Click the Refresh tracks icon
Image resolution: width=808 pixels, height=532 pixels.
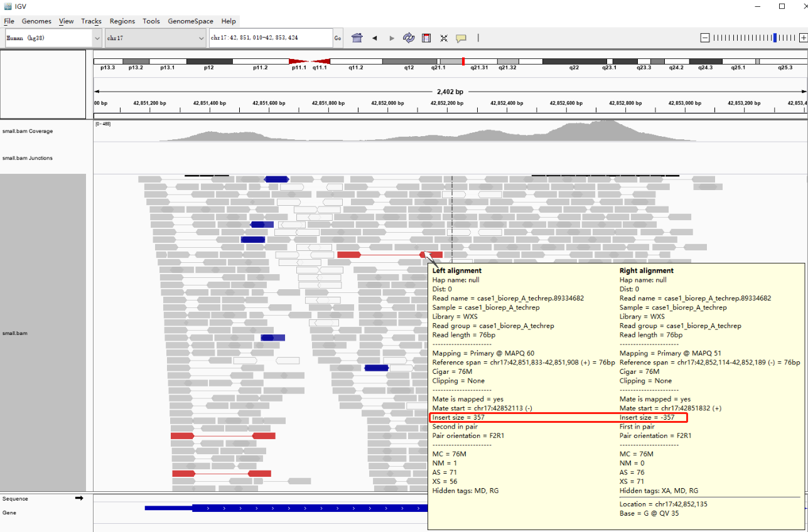409,38
